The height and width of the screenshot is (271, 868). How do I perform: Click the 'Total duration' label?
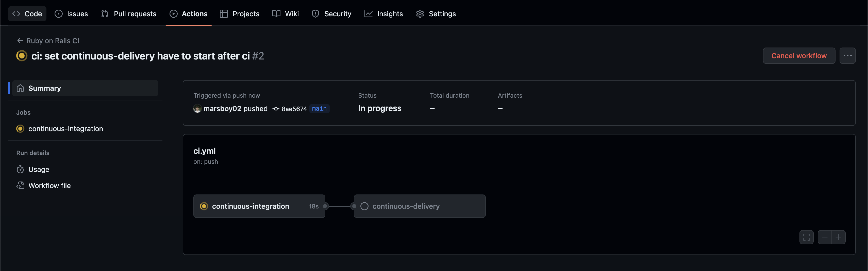point(449,96)
